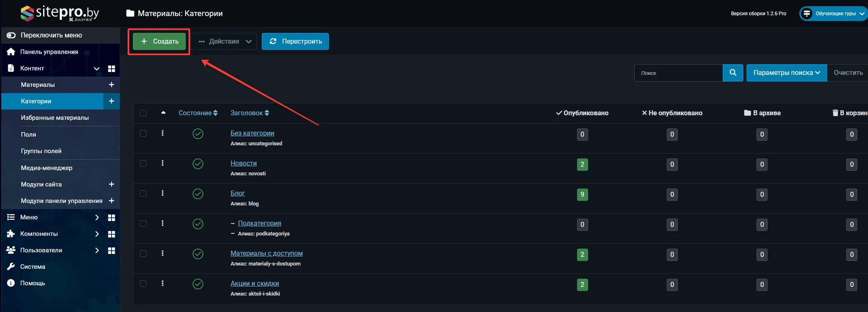Select checkbox for Без категории row
This screenshot has width=868, height=312.
(x=143, y=133)
